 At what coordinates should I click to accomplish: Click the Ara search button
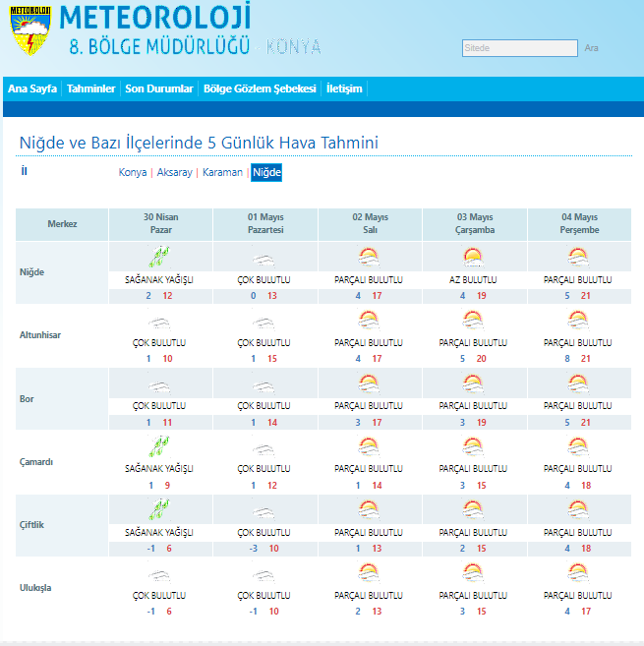click(591, 48)
